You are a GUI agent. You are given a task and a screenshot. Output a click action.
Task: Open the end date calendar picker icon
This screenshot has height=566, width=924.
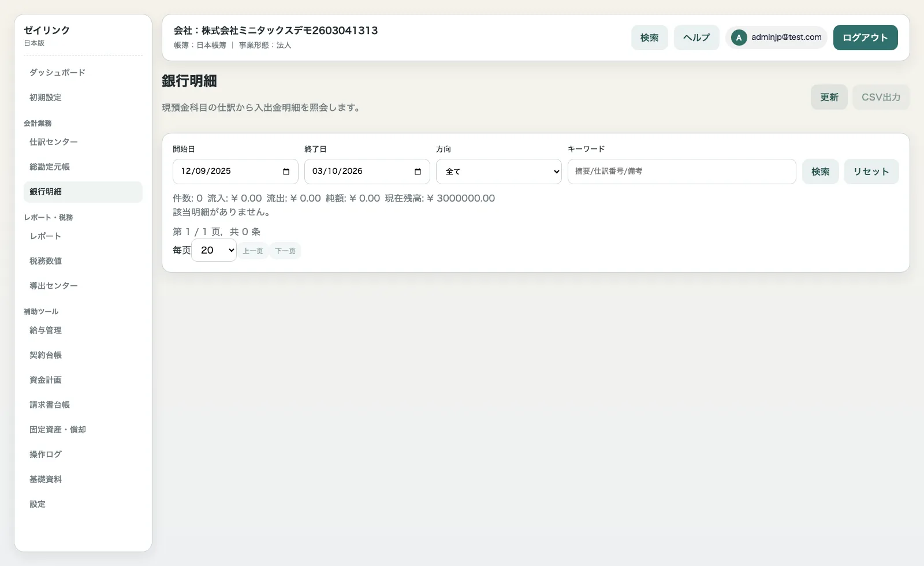click(418, 172)
